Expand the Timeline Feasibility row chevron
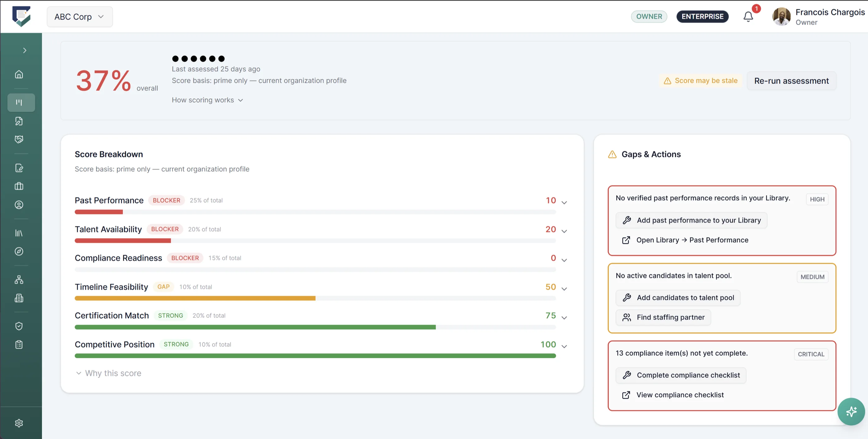 pos(565,289)
